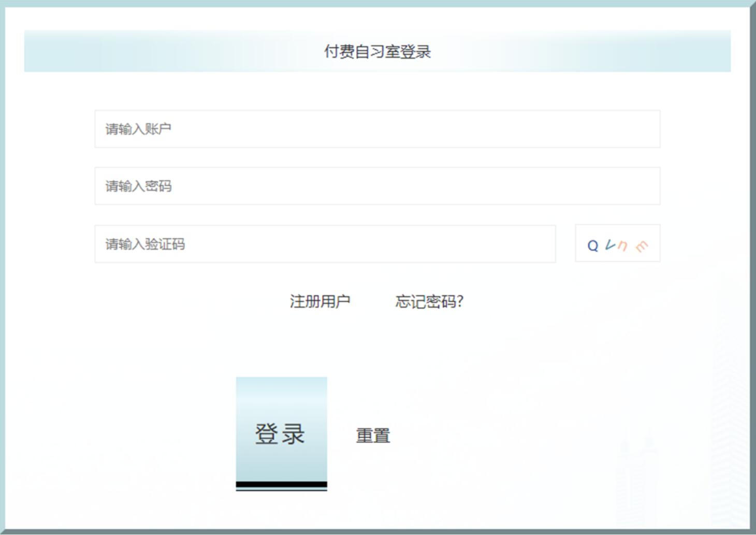
Task: Click the 付费自习室登录 title text
Action: coord(377,51)
